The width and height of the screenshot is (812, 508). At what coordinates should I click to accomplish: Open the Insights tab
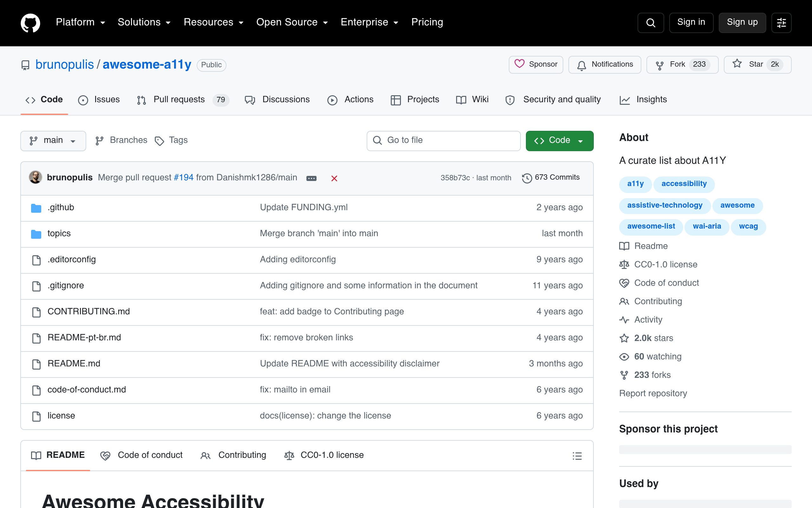(x=643, y=100)
